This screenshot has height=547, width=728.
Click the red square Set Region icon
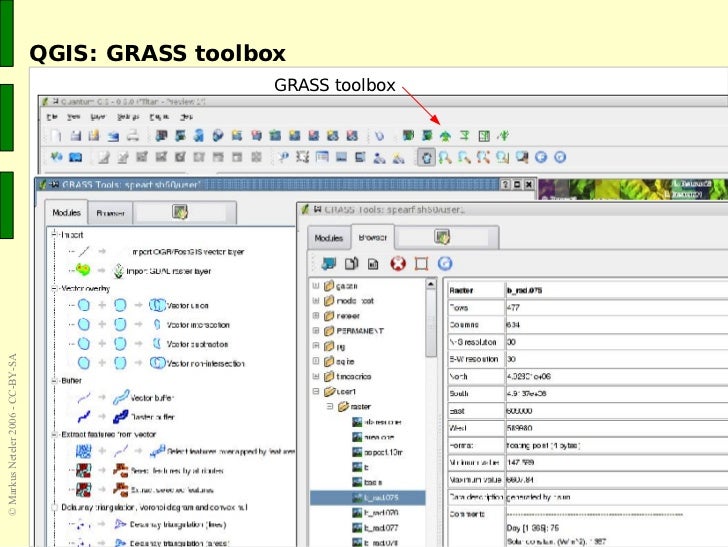tap(422, 264)
